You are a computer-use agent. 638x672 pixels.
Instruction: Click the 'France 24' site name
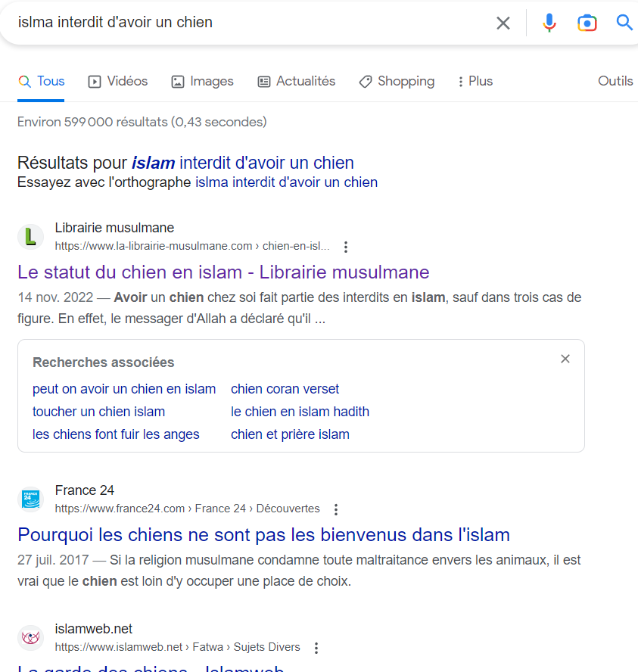[x=85, y=490]
